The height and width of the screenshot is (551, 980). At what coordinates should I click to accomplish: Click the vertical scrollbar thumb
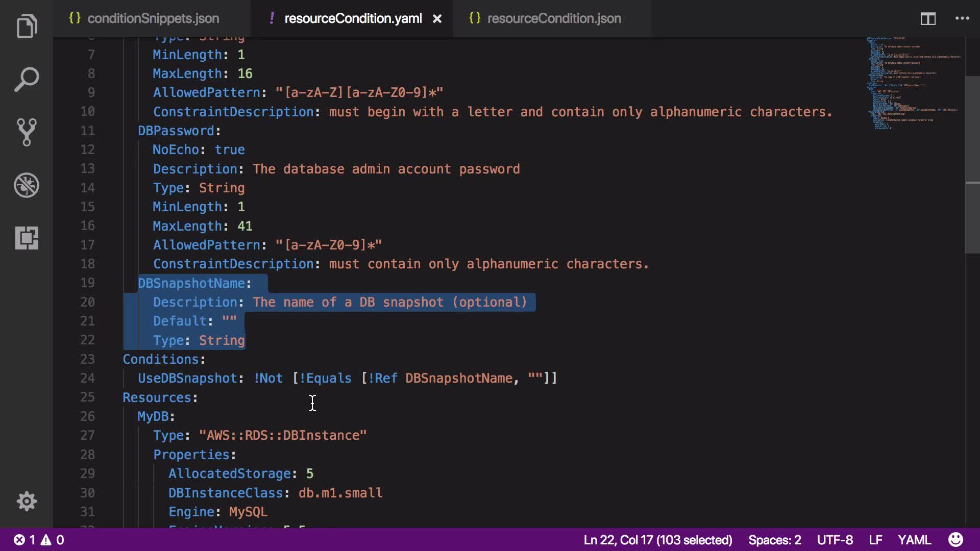pos(972,164)
